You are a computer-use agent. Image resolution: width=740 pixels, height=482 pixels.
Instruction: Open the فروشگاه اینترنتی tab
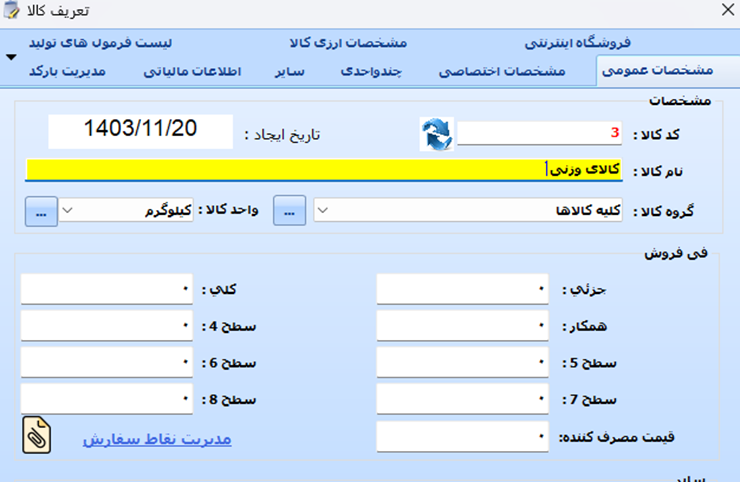tap(578, 43)
